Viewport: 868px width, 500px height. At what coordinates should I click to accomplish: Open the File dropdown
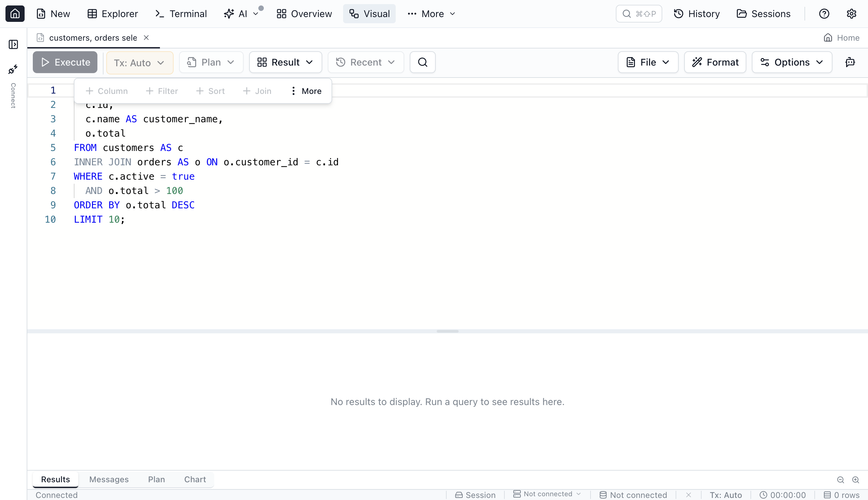point(648,62)
